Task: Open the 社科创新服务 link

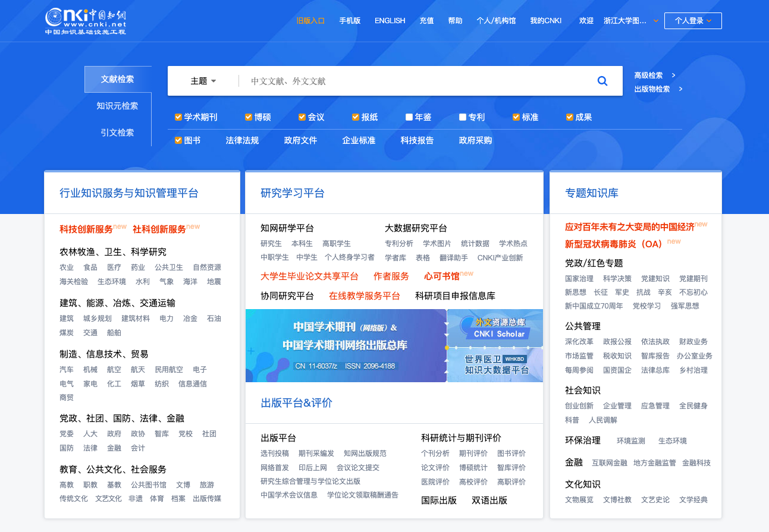Action: click(159, 229)
